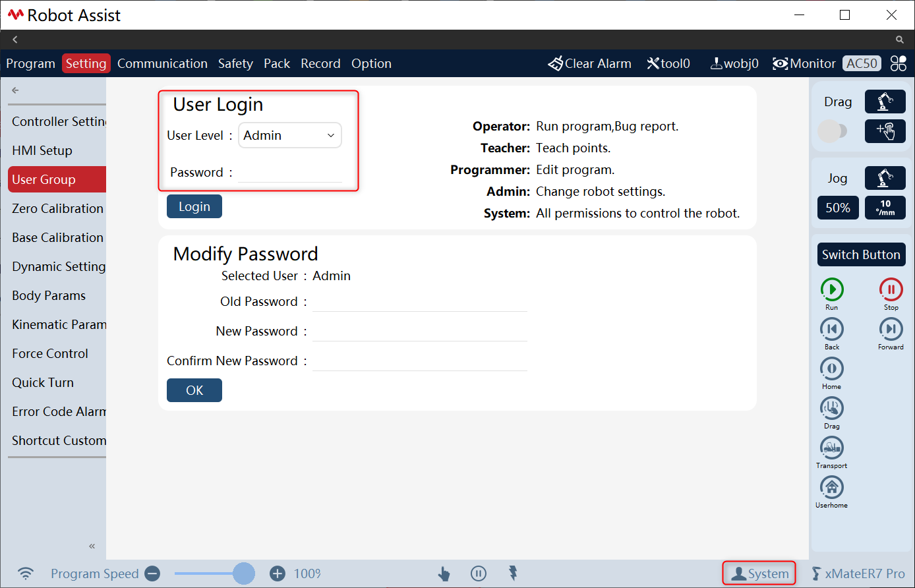Open the Option menu

(371, 63)
